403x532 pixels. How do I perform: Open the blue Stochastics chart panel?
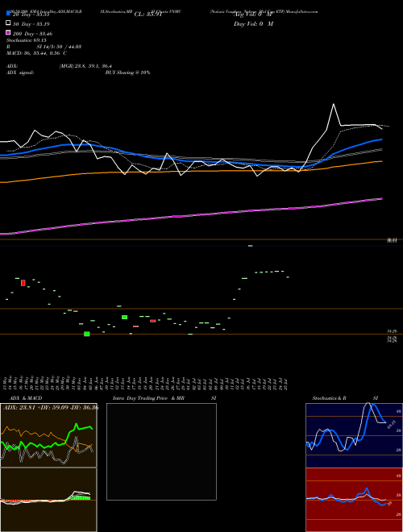pos(354,435)
